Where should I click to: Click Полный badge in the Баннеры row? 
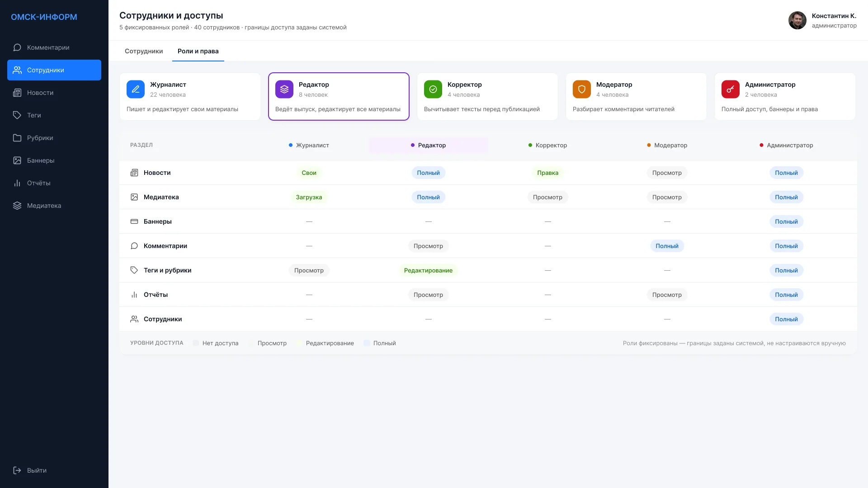pos(786,221)
